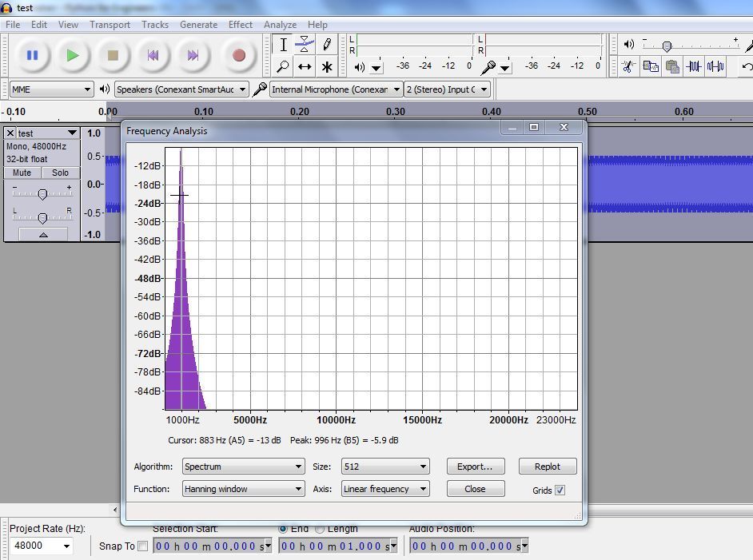Click the Audio Position time field
The width and height of the screenshot is (753, 560).
[468, 546]
